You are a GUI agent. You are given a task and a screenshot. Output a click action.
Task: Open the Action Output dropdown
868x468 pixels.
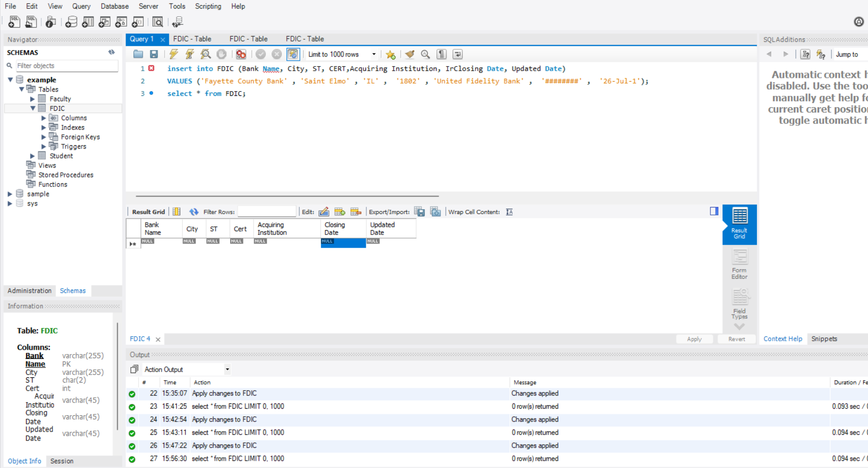(x=227, y=369)
